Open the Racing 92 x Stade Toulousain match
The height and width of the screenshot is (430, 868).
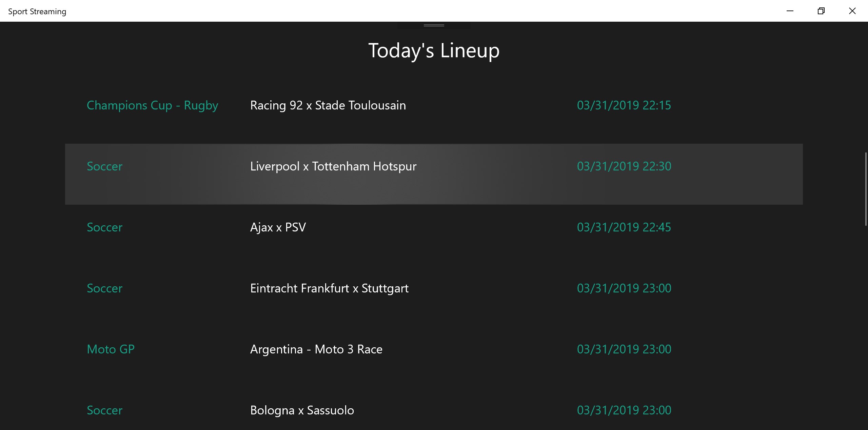[x=328, y=105]
